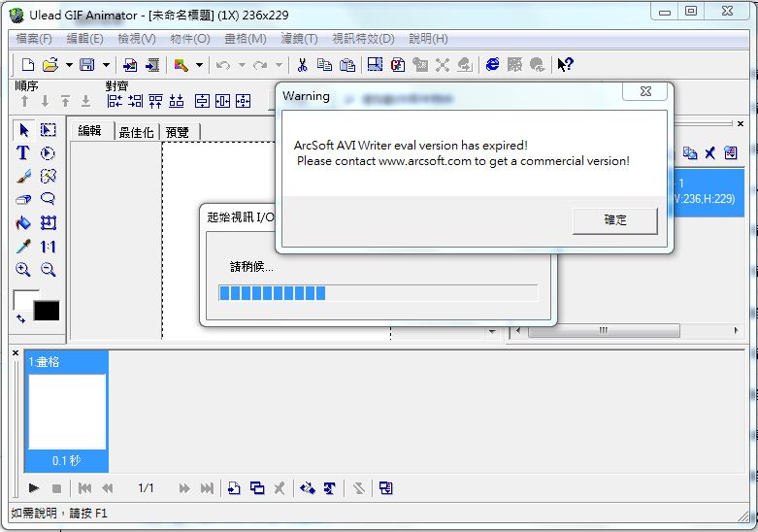Click the 0.1 秒 frame delay label
Viewport: 758px width, 532px height.
(x=67, y=460)
